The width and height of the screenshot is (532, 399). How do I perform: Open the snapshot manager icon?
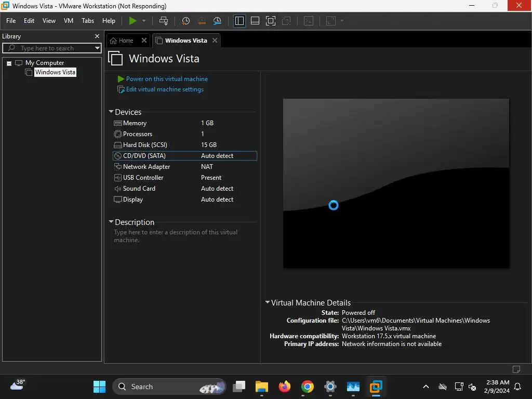tap(217, 21)
